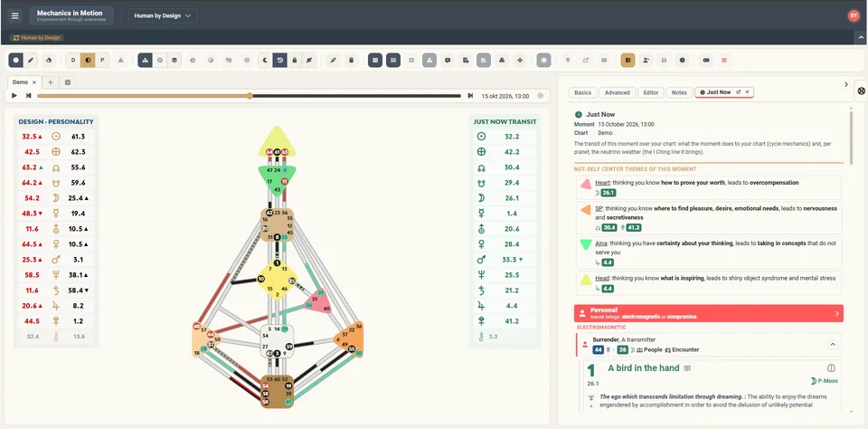868x429 pixels.
Task: Click the external share icon in toolbar
Action: coord(586,60)
